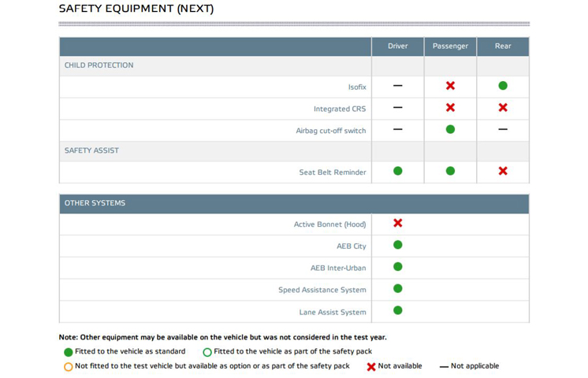Click the Rear column header

(503, 46)
